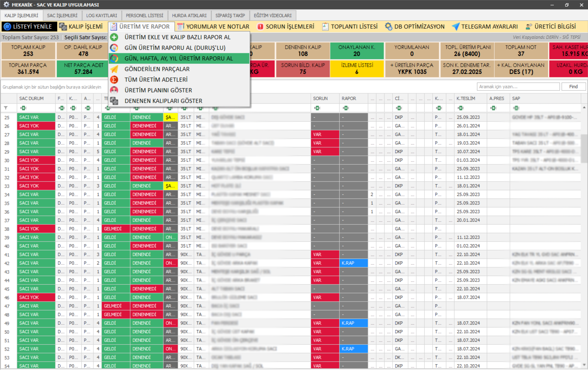This screenshot has height=370, width=588.
Task: Open the filter condition for K.TESLİM column
Action: click(460, 108)
